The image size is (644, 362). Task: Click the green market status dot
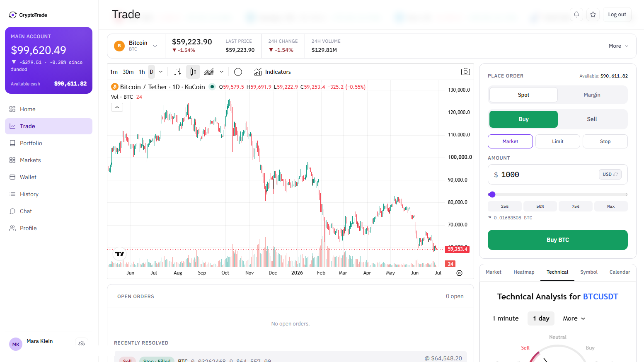tap(212, 87)
